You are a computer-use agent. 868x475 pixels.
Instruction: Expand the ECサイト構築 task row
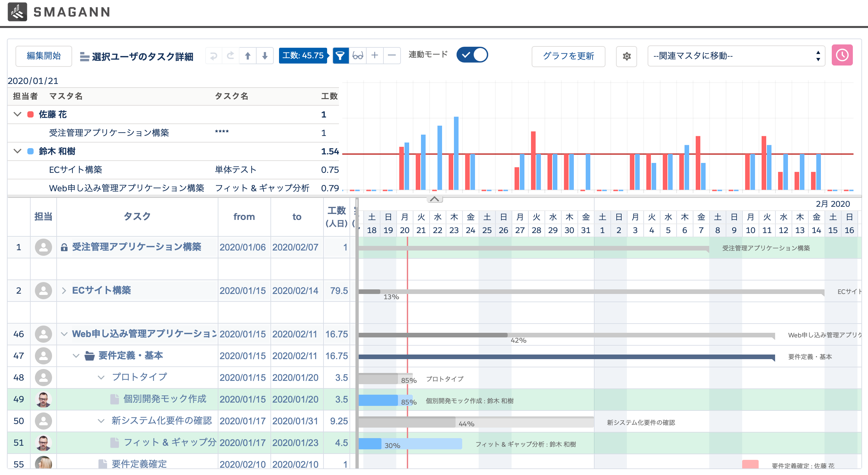[64, 291]
